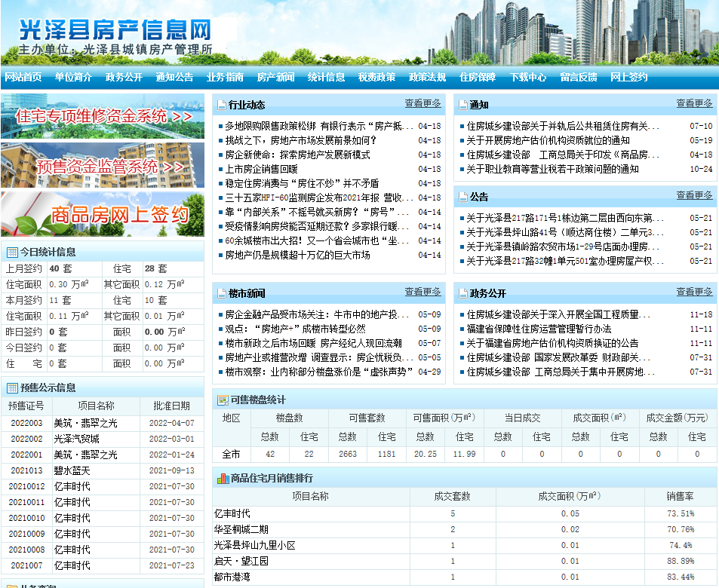Open 网站首页 in the navigation bar
The image size is (719, 588).
[23, 77]
